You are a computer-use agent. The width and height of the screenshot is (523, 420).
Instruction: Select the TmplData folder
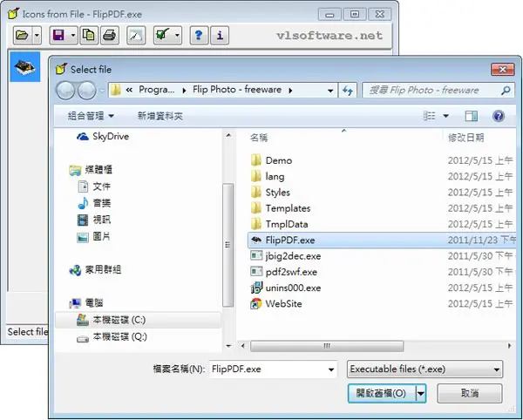(280, 224)
